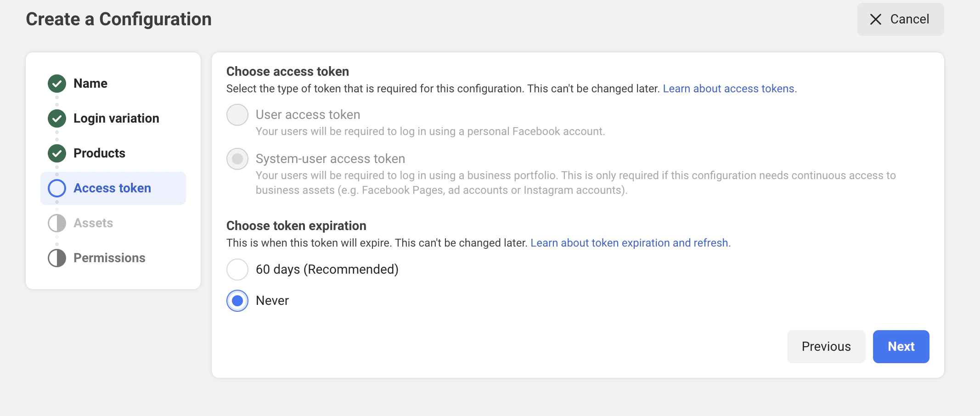The image size is (980, 416).
Task: Click the X icon in Cancel button
Action: click(x=876, y=19)
